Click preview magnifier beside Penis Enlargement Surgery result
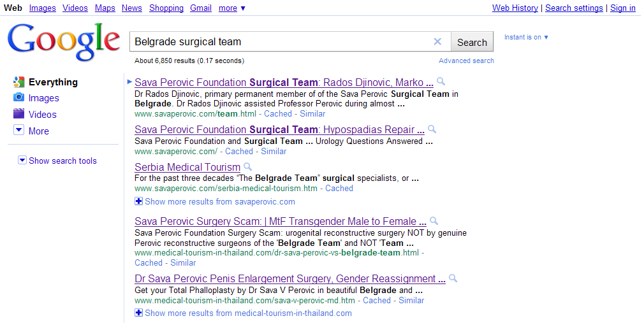Image resolution: width=644 pixels, height=323 pixels. (x=453, y=278)
